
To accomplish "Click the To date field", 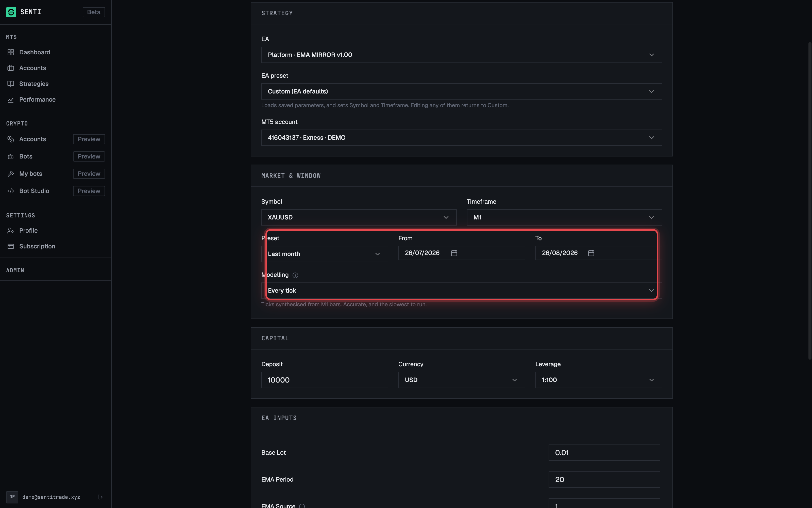I will click(598, 253).
